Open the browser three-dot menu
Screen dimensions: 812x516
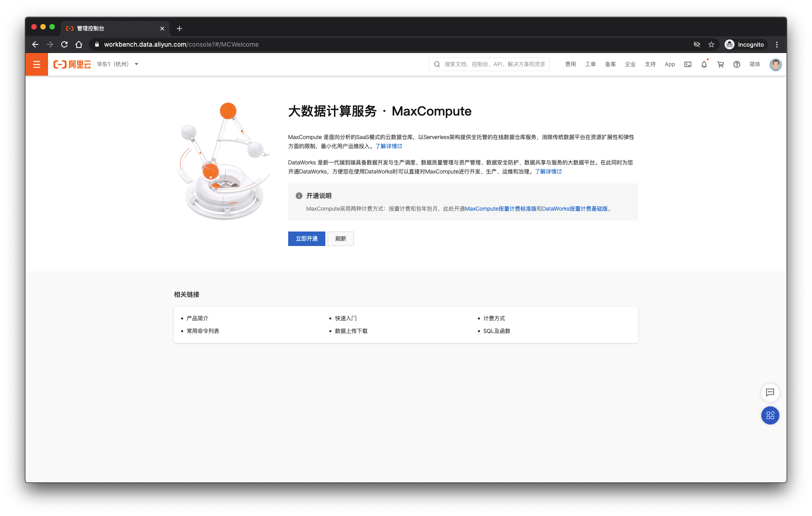pos(777,44)
